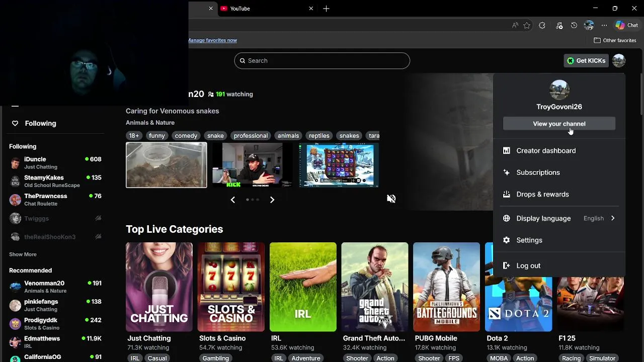The width and height of the screenshot is (644, 362).
Task: Click the Manage favorites now link
Action: pos(212,40)
